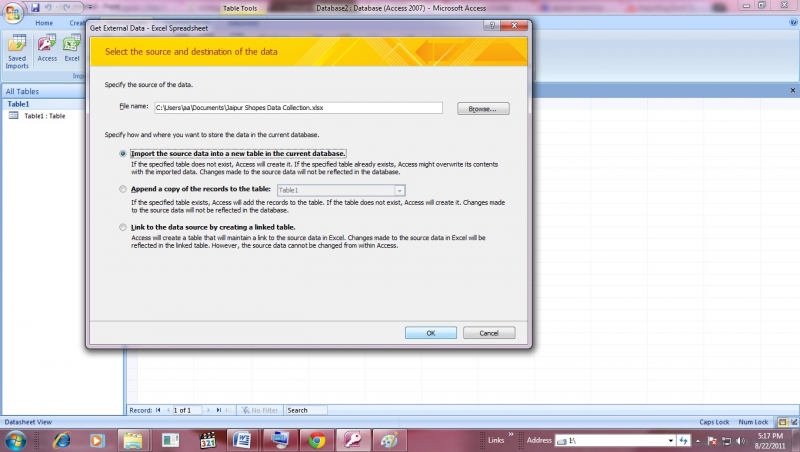Open the Table1 append table dropdown
The height and width of the screenshot is (452, 800).
399,190
